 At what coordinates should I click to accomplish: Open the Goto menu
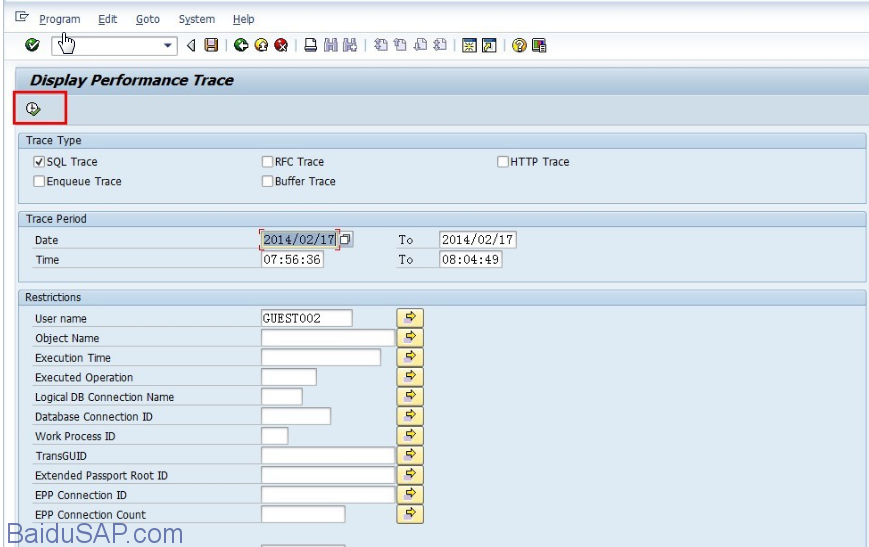coord(147,19)
